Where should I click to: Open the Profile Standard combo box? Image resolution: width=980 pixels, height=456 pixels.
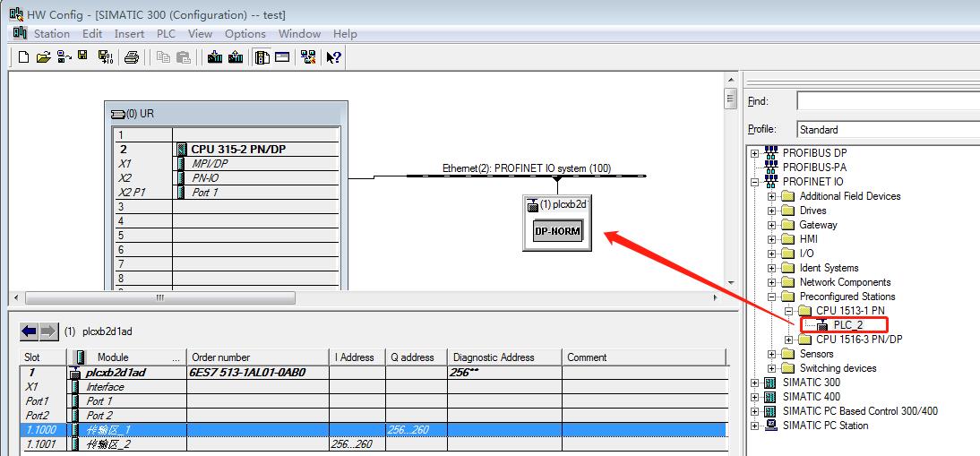click(x=888, y=129)
